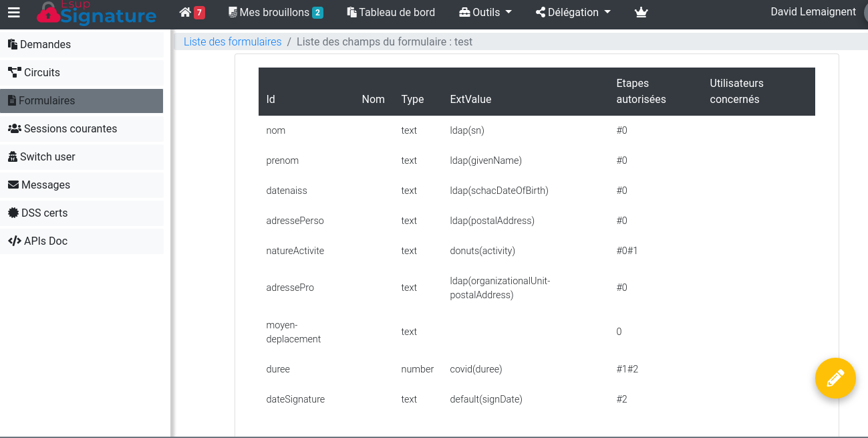Go to Formulaires sidebar item
This screenshot has width=868, height=438.
pyautogui.click(x=47, y=100)
